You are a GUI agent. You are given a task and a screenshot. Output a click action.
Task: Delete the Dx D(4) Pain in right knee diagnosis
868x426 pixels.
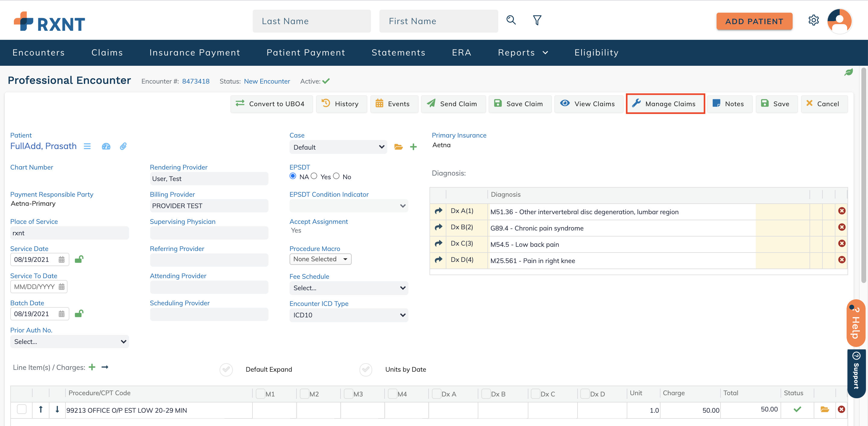pos(842,259)
